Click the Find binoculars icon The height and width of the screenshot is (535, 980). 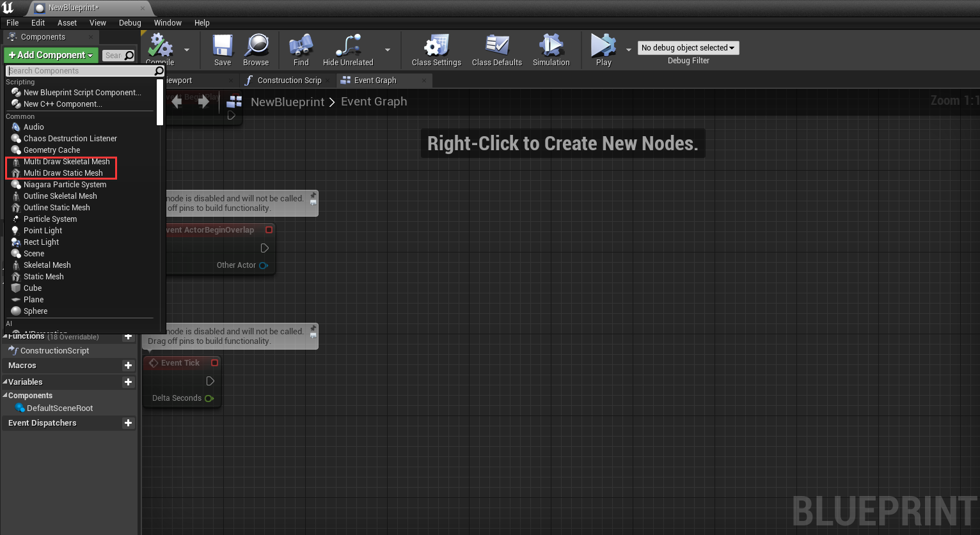point(301,46)
